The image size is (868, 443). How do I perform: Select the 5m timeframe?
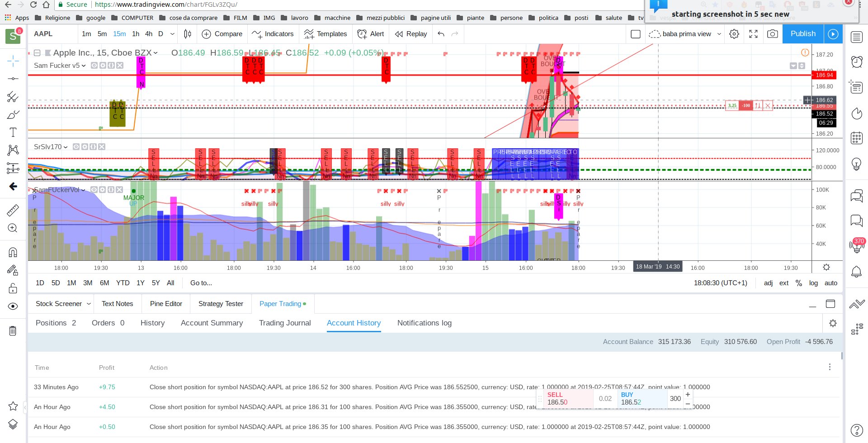102,34
